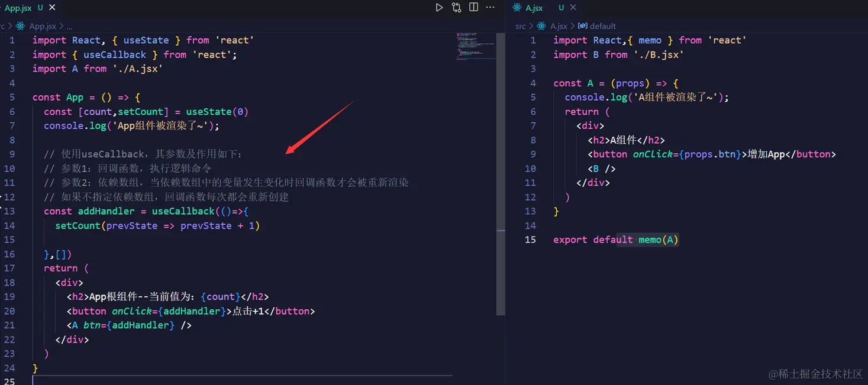Open the More Actions ellipsis menu
This screenshot has height=385, width=868.
pyautogui.click(x=489, y=7)
